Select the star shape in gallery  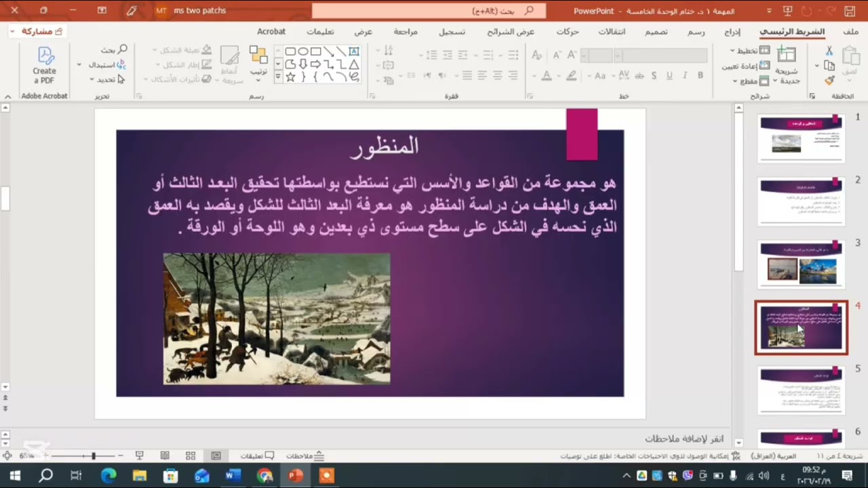click(x=290, y=77)
